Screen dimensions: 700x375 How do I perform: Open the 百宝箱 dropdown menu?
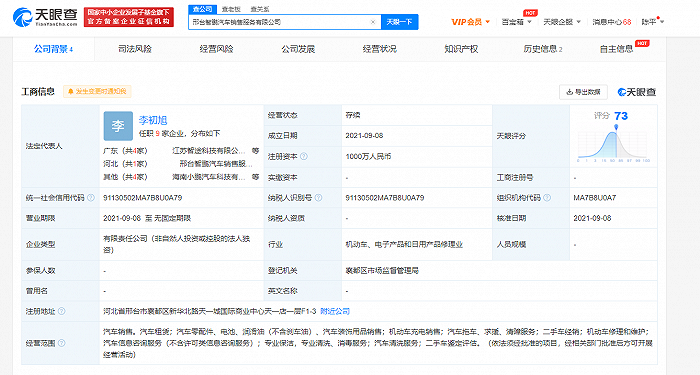[517, 21]
